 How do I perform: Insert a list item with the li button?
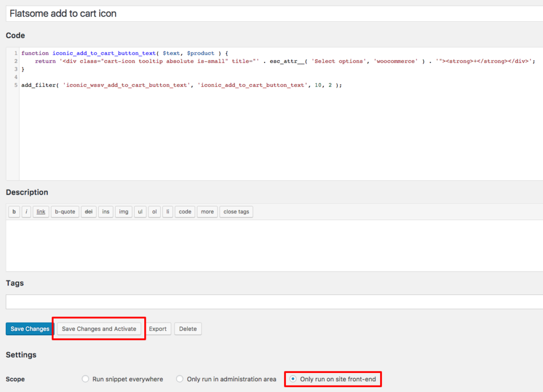tap(168, 212)
